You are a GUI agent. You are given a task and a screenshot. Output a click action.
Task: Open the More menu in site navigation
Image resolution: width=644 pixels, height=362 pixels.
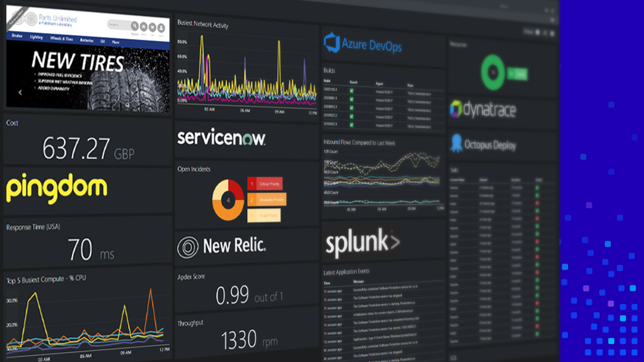pyautogui.click(x=116, y=42)
